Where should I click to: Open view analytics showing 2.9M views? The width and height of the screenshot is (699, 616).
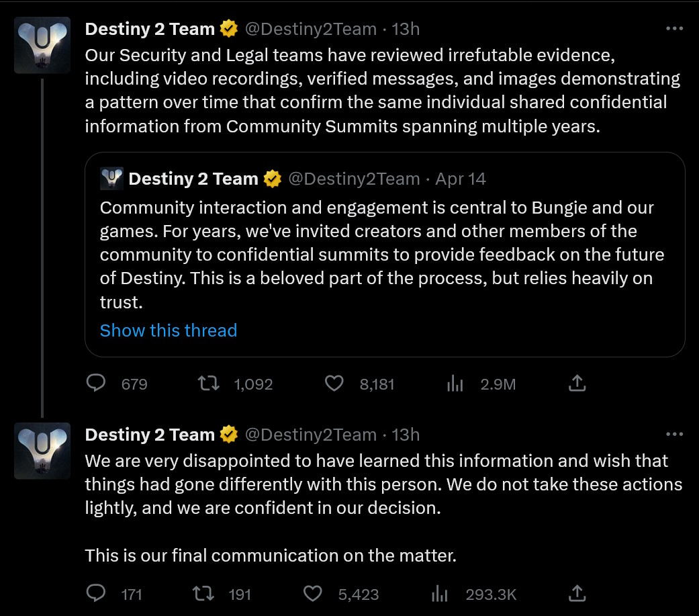(455, 384)
